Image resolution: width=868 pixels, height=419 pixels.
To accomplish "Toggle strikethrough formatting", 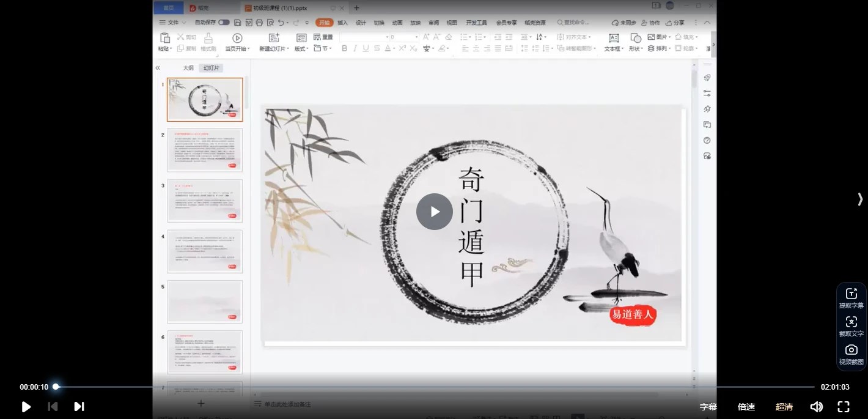I will (377, 48).
